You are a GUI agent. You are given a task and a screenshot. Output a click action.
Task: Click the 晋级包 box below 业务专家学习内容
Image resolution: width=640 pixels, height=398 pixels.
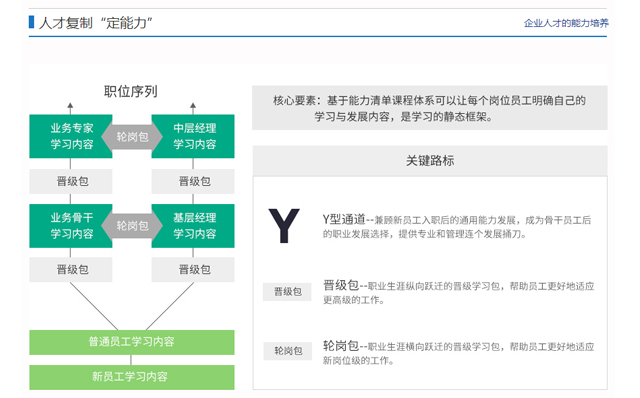tap(71, 181)
